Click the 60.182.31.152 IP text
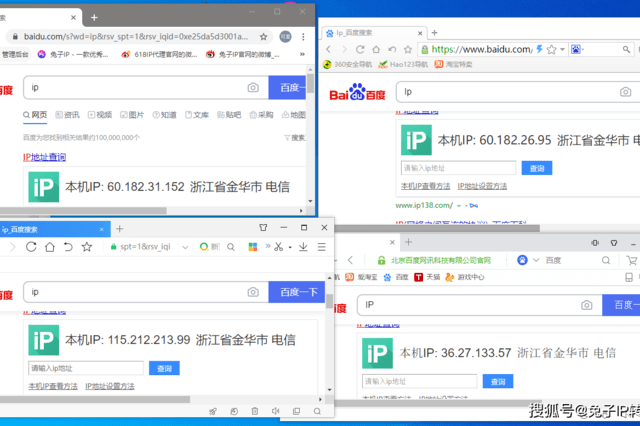Image resolution: width=640 pixels, height=426 pixels. 146,187
